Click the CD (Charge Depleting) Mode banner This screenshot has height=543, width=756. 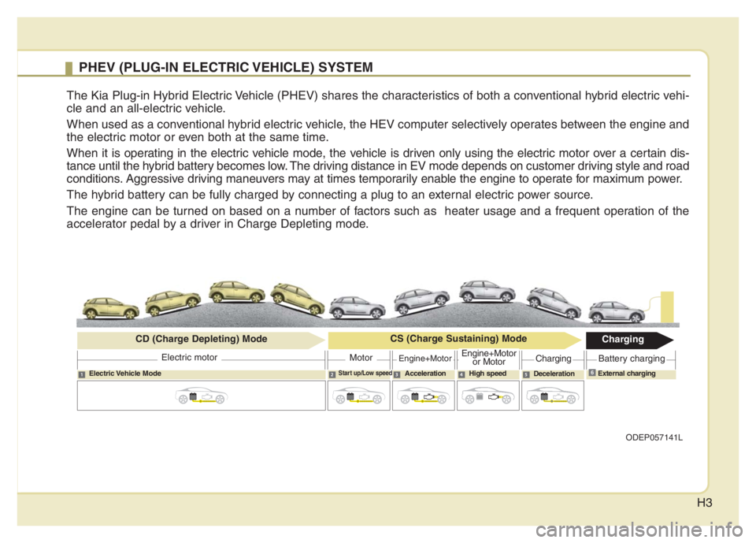coord(201,340)
